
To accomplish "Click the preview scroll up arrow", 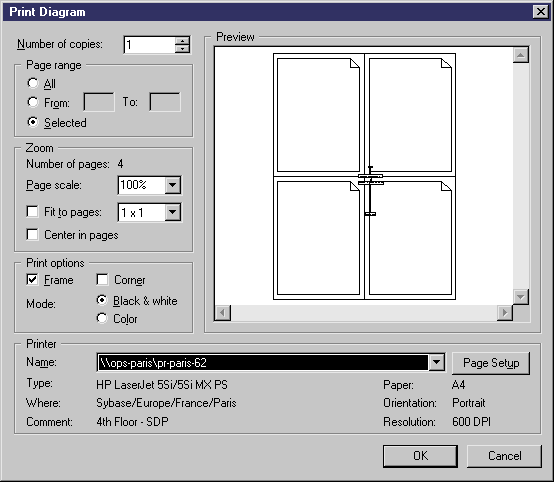I will click(x=521, y=55).
